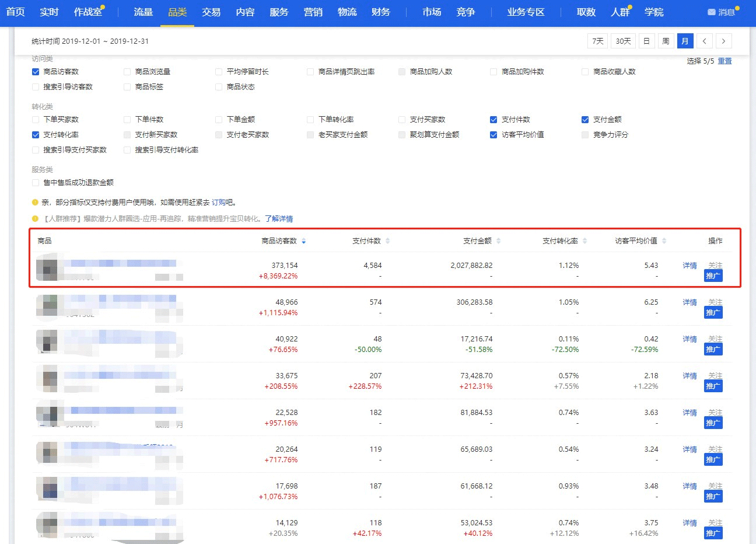This screenshot has height=544, width=756.
Task: Uncheck the 支付金额 metric checkbox
Action: (585, 120)
